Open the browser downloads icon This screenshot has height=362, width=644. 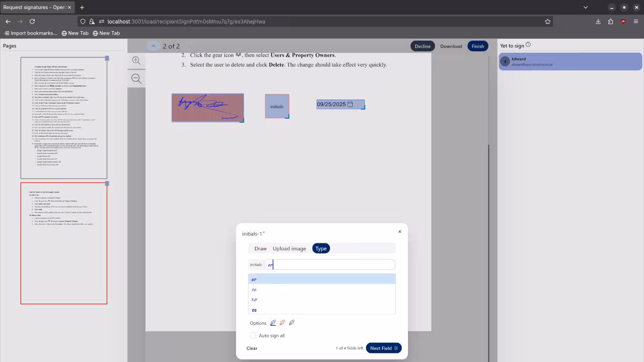coord(598,22)
